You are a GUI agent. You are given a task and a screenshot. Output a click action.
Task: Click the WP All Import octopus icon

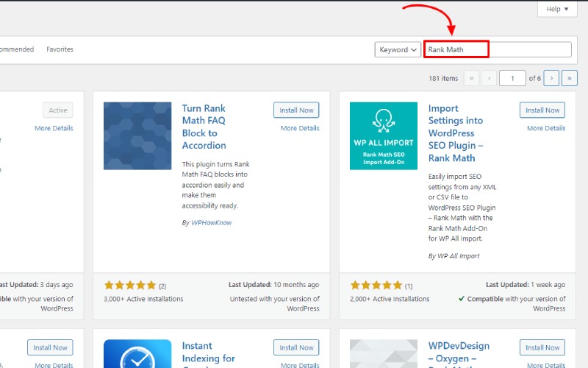(384, 136)
